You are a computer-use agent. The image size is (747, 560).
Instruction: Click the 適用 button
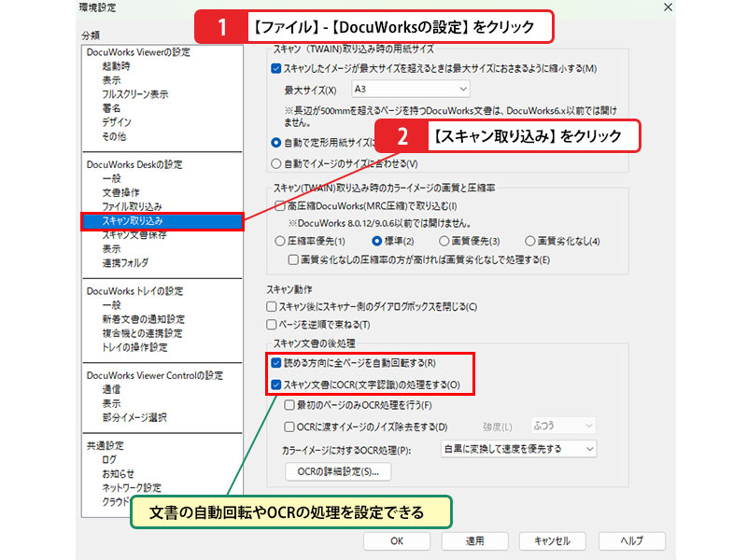[475, 541]
